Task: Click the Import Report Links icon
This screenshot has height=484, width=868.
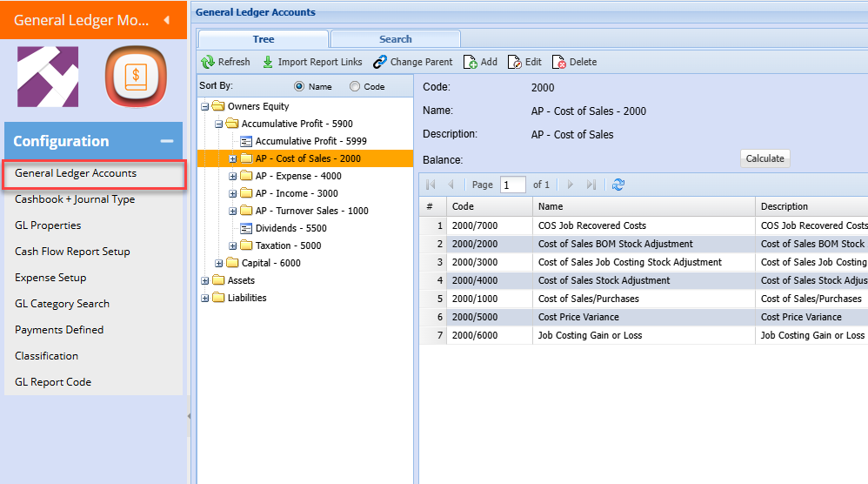Action: click(268, 63)
